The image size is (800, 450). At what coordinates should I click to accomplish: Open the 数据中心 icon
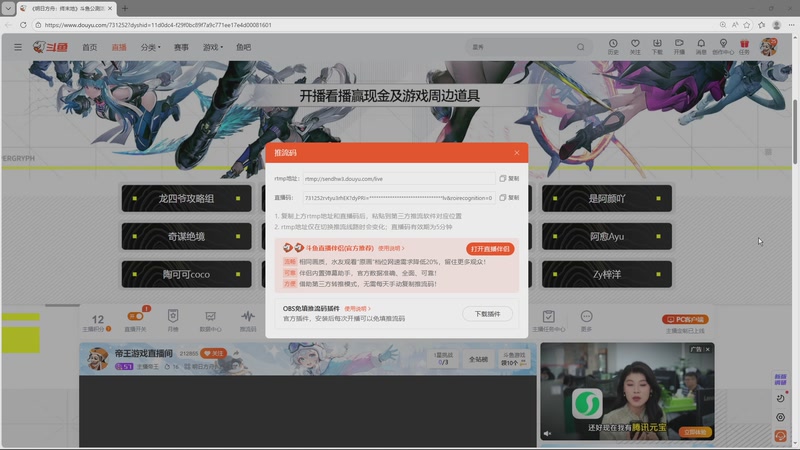(x=210, y=321)
